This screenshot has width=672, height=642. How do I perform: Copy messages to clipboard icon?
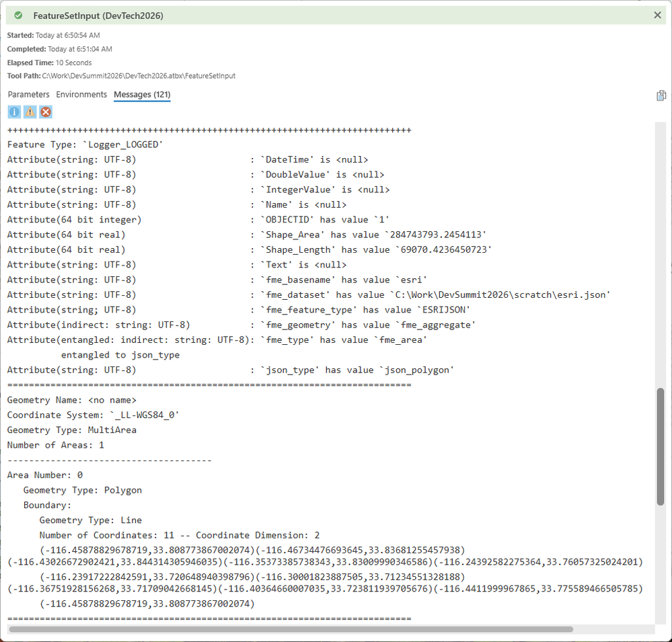click(x=661, y=95)
